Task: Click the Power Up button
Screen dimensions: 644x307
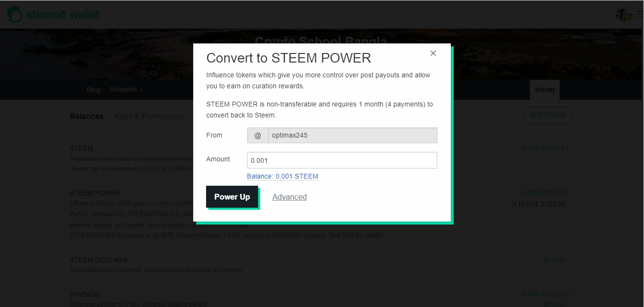Action: [232, 197]
